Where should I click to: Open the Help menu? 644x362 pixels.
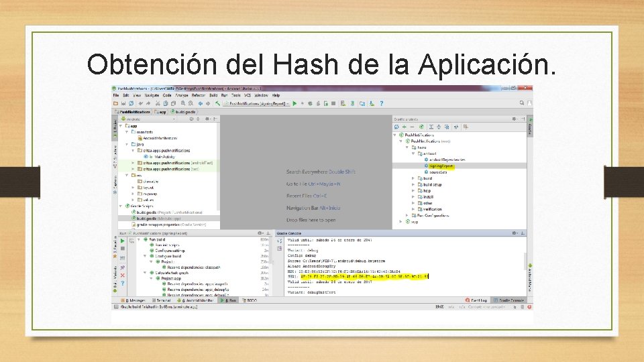[276, 95]
